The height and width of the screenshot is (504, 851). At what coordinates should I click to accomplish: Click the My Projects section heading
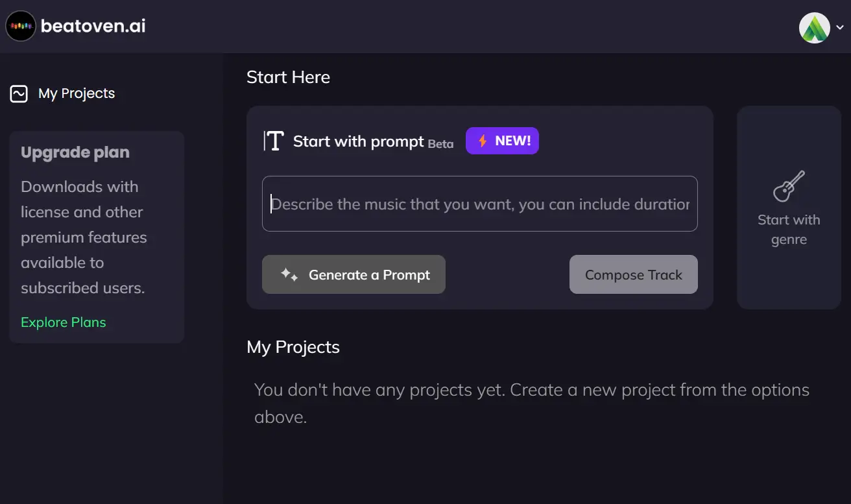[293, 347]
